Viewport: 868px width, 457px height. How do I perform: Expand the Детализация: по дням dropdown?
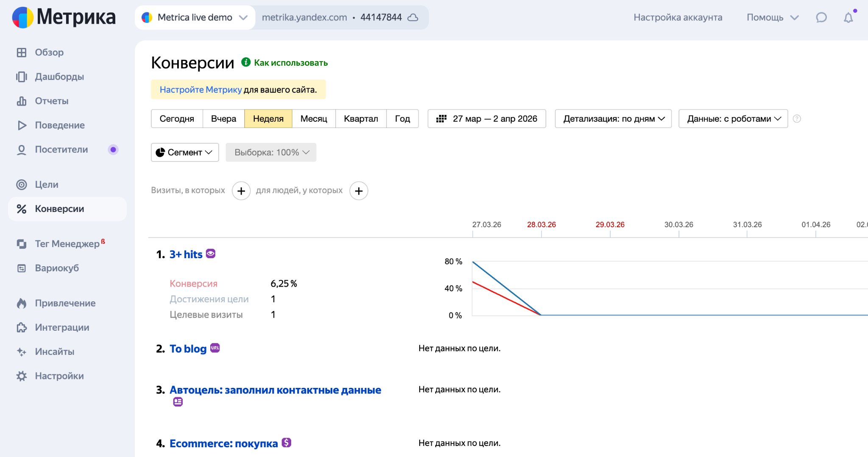613,119
